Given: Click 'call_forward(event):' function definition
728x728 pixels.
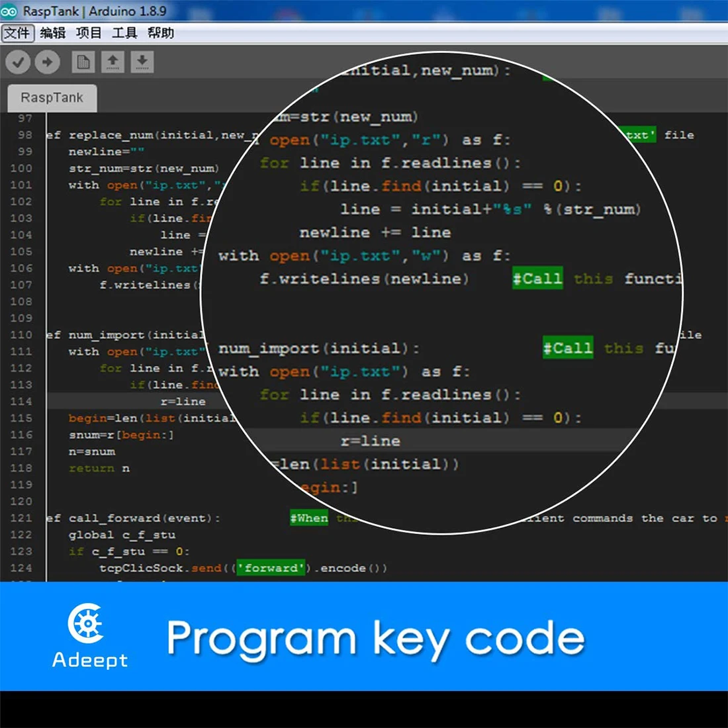Looking at the screenshot, I should coord(144,518).
